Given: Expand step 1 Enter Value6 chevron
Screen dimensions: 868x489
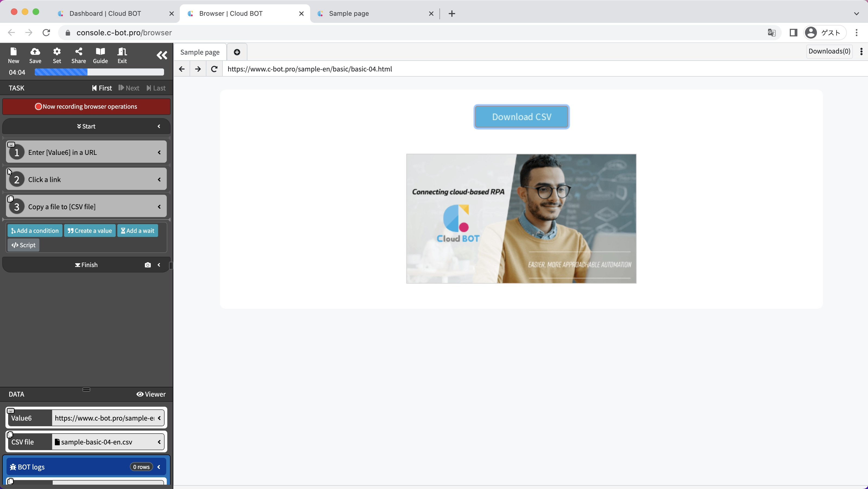Looking at the screenshot, I should pyautogui.click(x=159, y=152).
